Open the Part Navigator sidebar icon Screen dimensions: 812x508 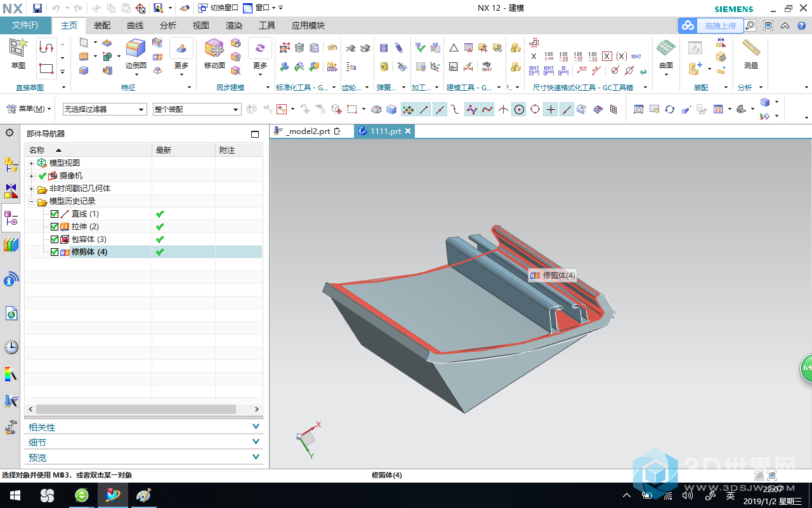click(11, 218)
